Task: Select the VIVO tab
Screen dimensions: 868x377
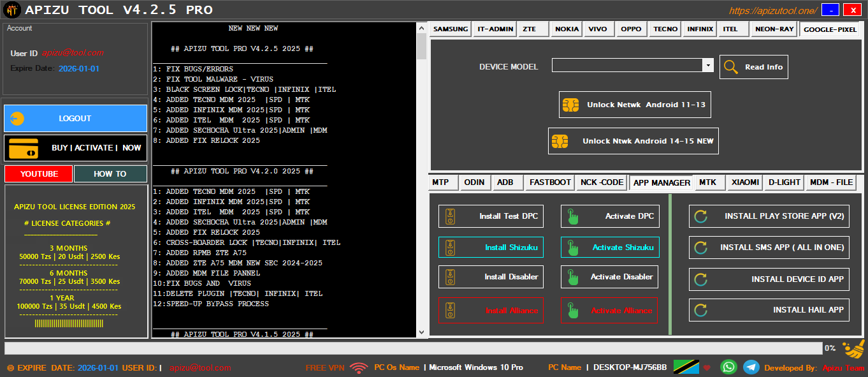Action: pyautogui.click(x=599, y=29)
